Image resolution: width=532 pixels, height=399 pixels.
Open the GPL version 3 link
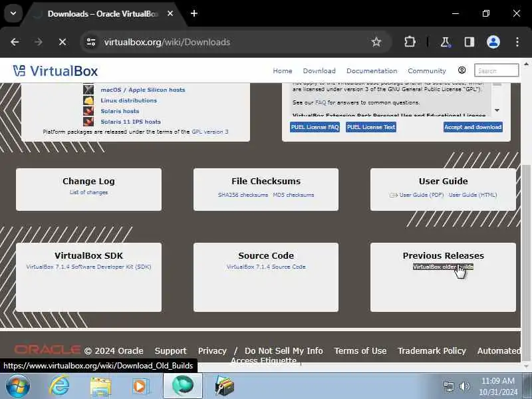coord(209,132)
